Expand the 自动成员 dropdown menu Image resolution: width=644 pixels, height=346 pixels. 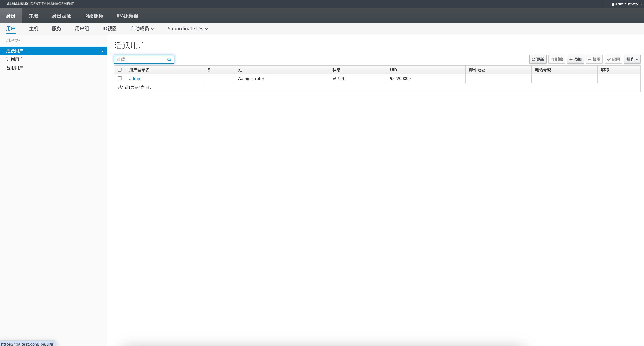coord(142,29)
